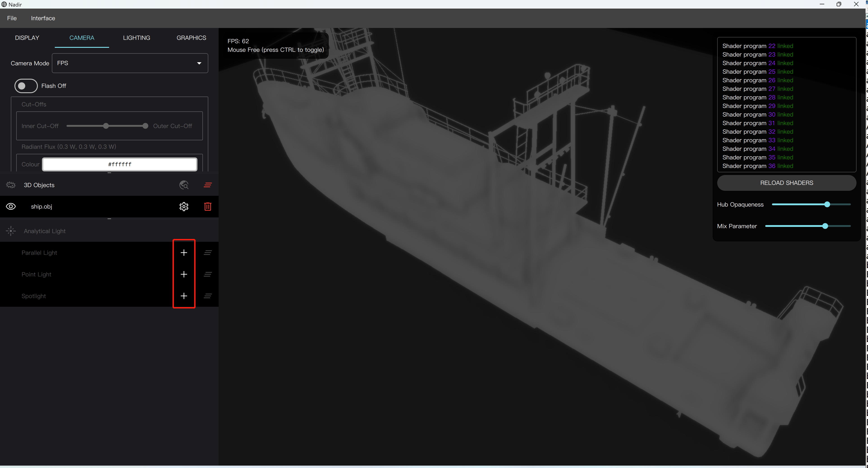The width and height of the screenshot is (868, 468).
Task: Delete ship.obj with the trash icon
Action: pyautogui.click(x=208, y=206)
